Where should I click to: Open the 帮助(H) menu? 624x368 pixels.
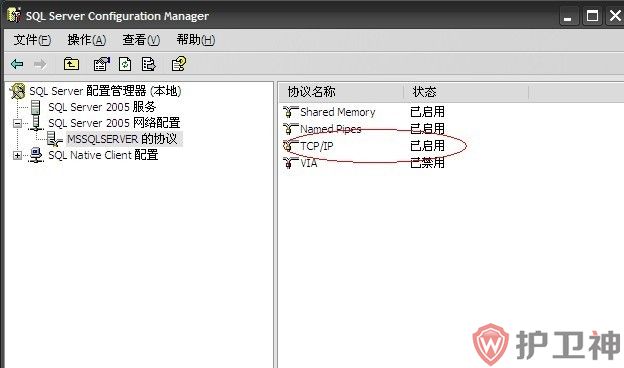point(195,40)
